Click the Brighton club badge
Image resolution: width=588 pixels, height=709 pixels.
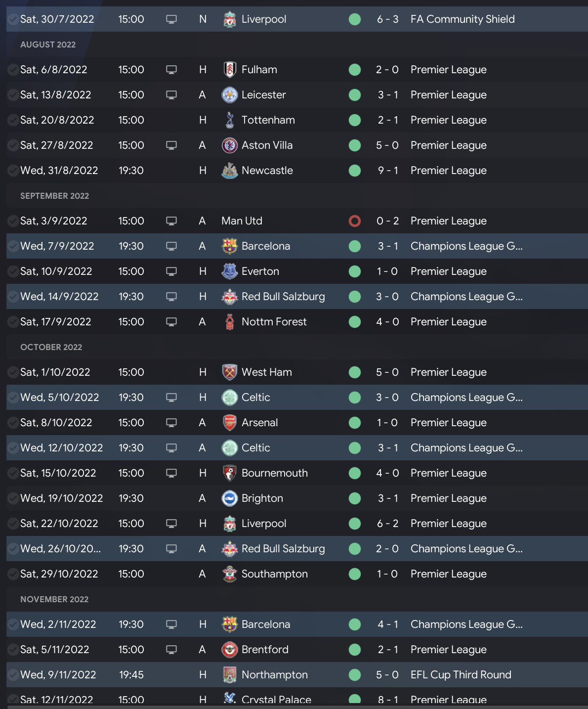[x=230, y=498]
